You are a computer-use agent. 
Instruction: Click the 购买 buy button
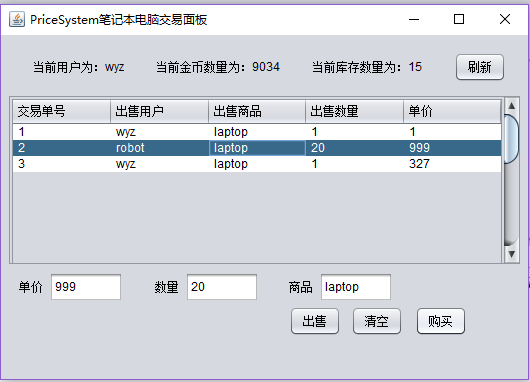tap(441, 321)
